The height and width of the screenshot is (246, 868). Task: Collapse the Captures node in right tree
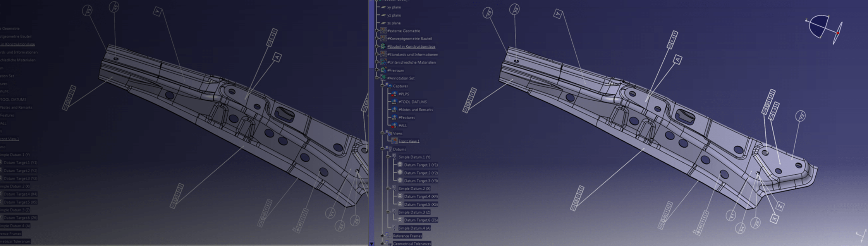(382, 86)
